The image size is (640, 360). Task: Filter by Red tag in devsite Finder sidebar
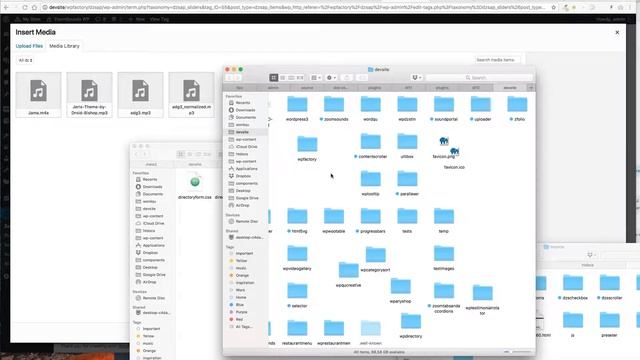(239, 320)
